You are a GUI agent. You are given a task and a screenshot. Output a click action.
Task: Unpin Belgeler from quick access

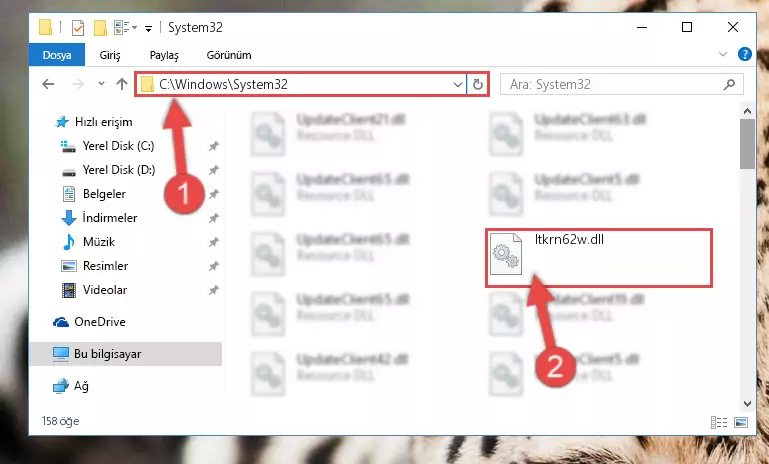[213, 194]
